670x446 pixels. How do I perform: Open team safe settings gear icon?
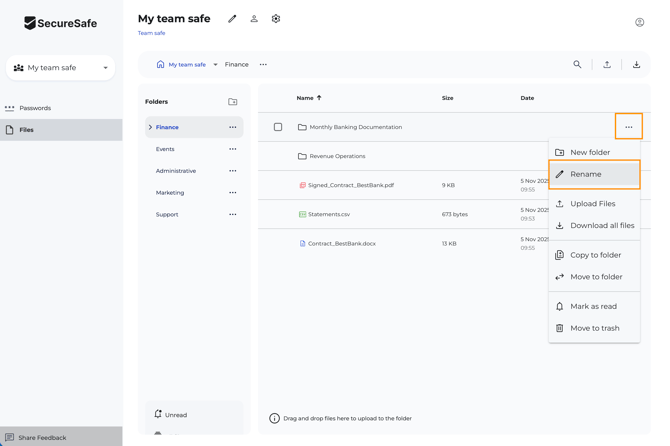[276, 19]
